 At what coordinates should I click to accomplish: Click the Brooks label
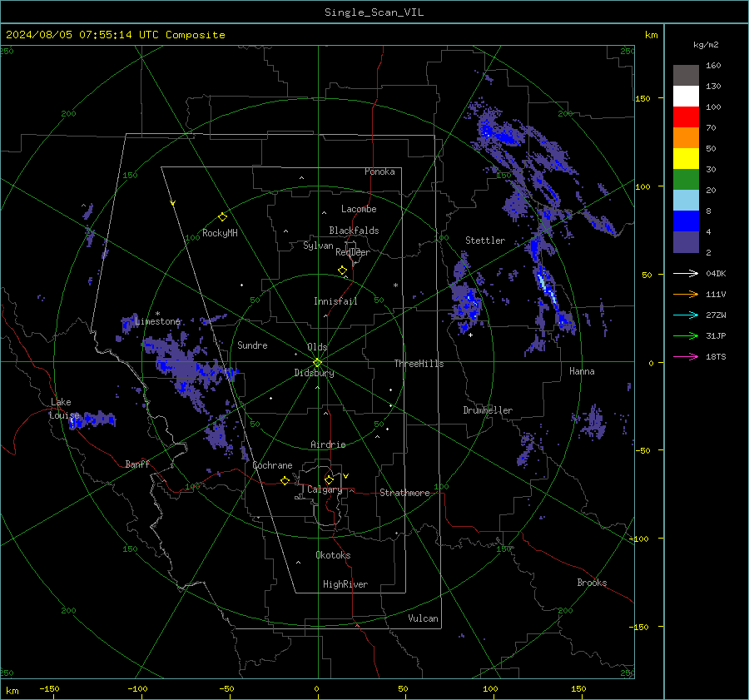tap(592, 583)
